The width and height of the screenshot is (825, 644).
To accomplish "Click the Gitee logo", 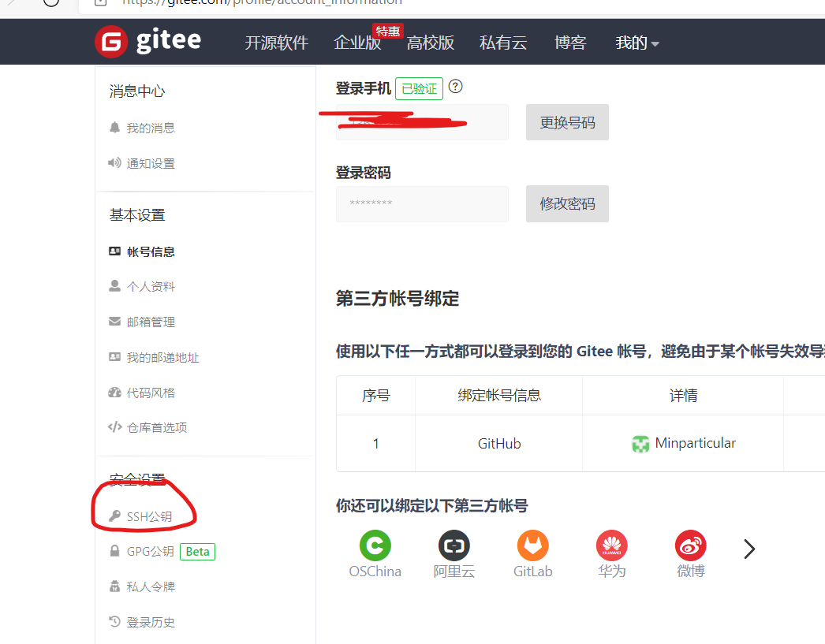I will pyautogui.click(x=111, y=42).
